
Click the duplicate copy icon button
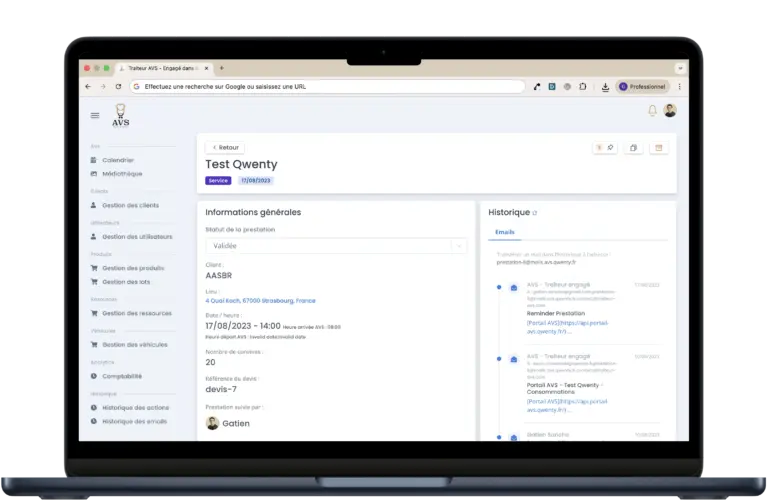[x=633, y=147]
